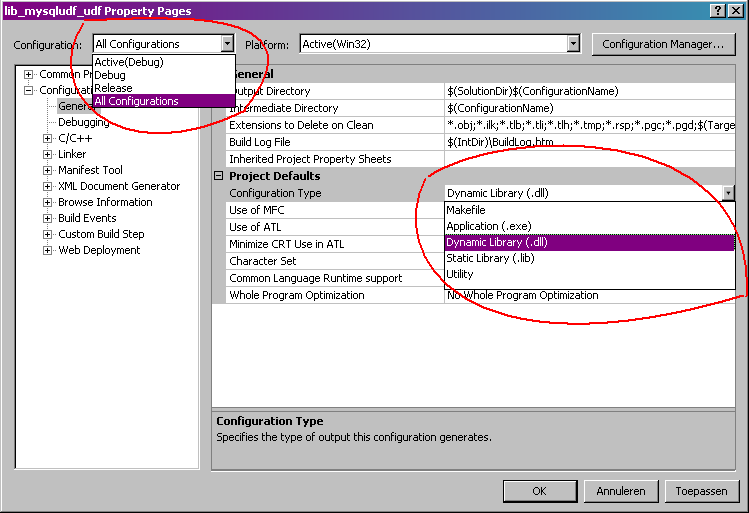749x513 pixels.
Task: Expand the Web Deployment node
Action: [x=47, y=250]
